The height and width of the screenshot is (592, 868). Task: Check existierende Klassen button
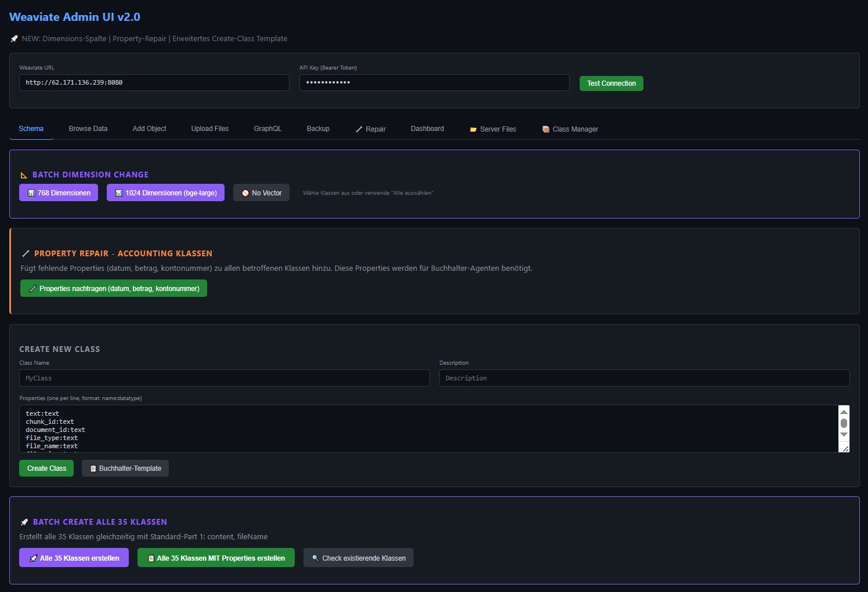[359, 558]
